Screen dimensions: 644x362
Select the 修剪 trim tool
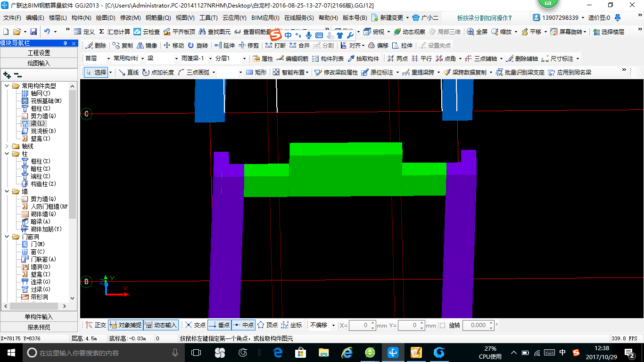pos(248,45)
